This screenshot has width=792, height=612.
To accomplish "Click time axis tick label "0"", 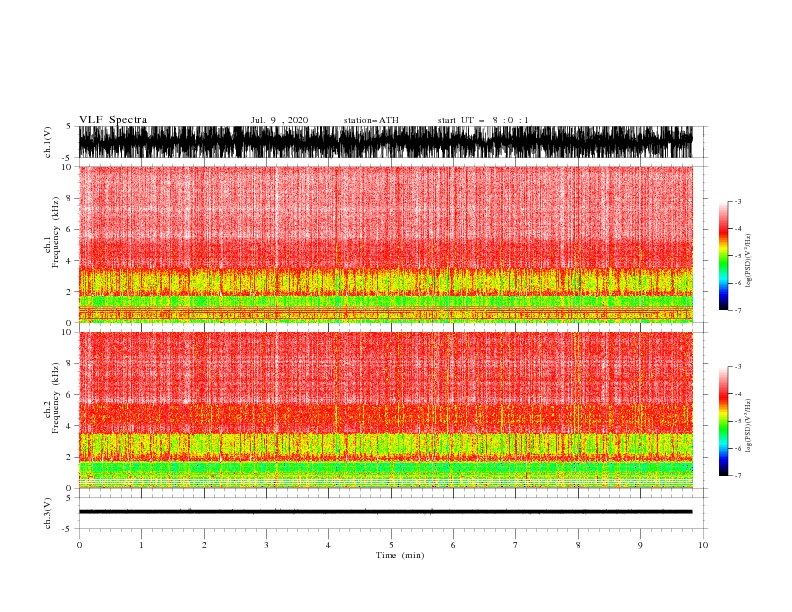I will point(79,545).
